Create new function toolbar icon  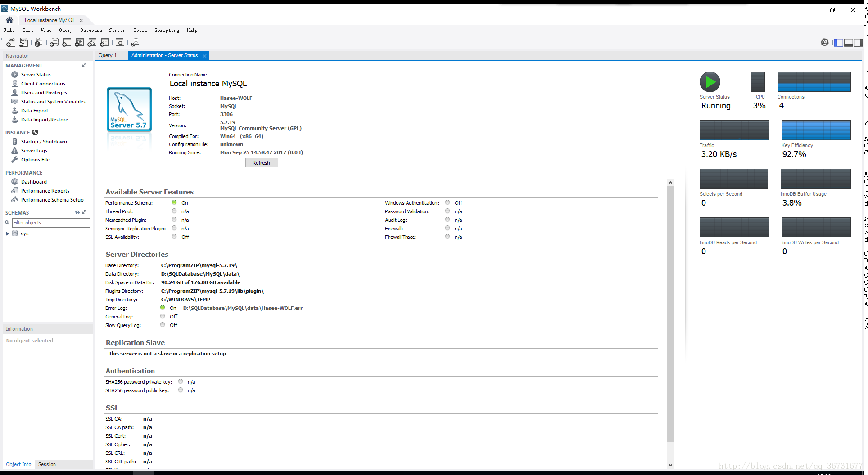click(104, 42)
